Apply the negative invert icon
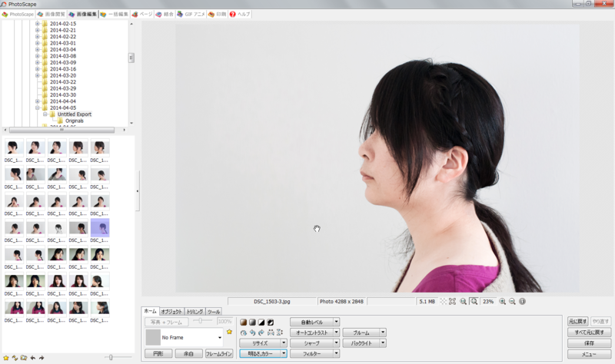This screenshot has height=364, width=615. [x=271, y=322]
